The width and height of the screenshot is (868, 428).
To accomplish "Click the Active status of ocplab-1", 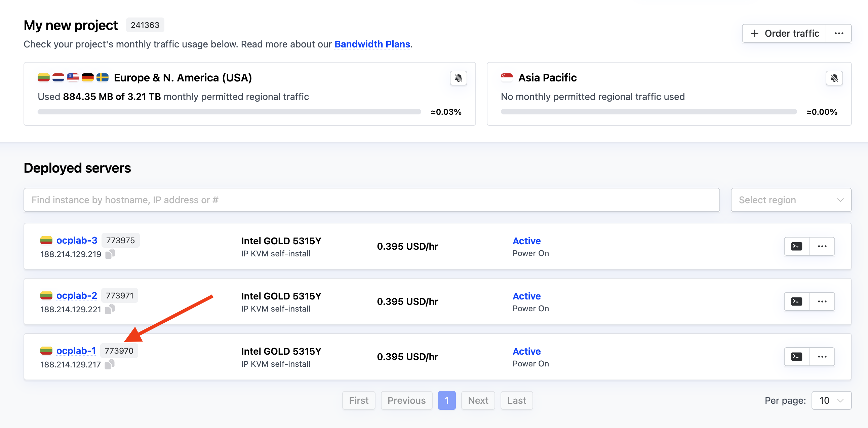I will (x=526, y=351).
